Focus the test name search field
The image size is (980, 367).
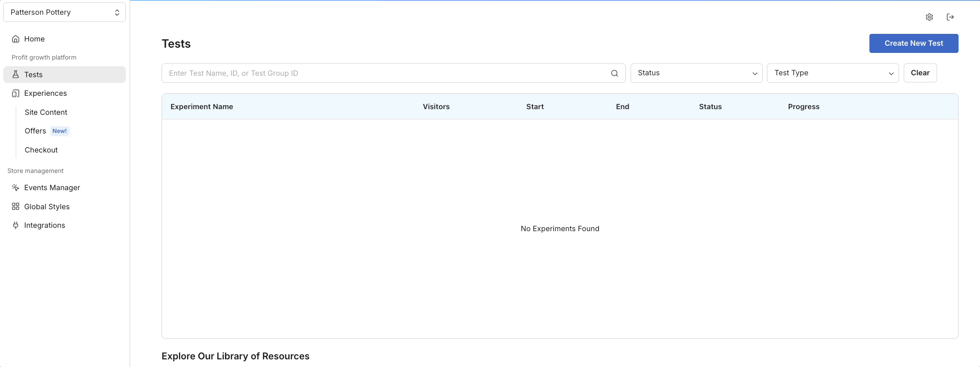coord(386,73)
